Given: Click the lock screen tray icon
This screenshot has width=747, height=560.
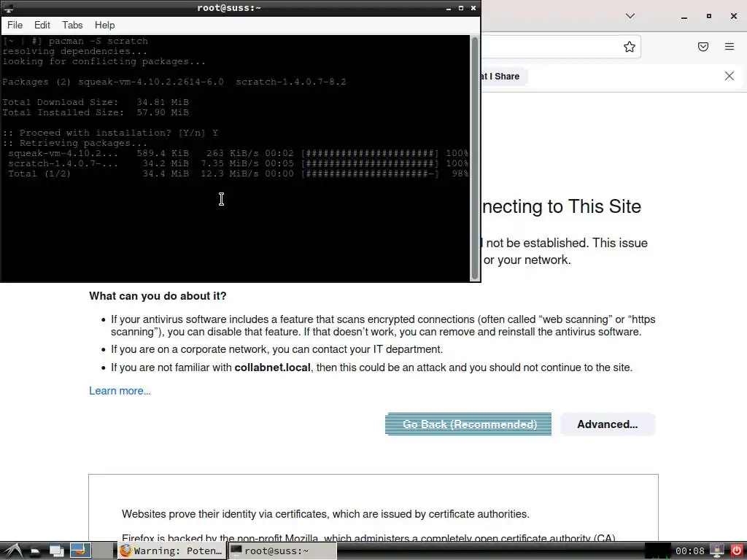Looking at the screenshot, I should (717, 551).
